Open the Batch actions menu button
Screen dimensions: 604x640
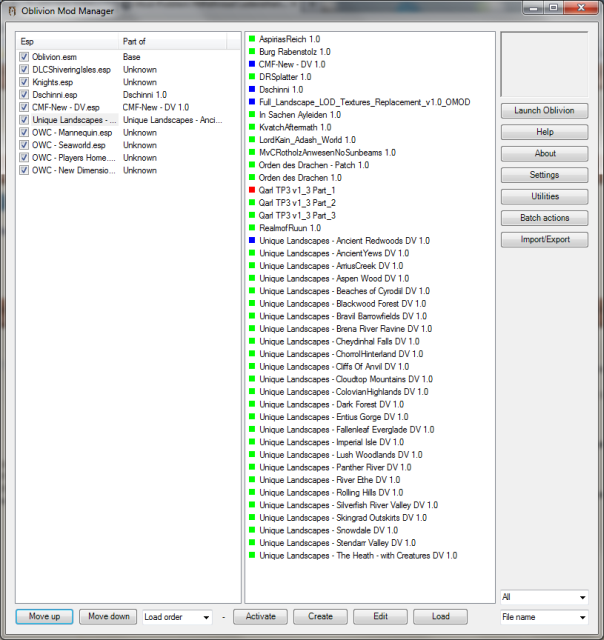click(x=544, y=218)
